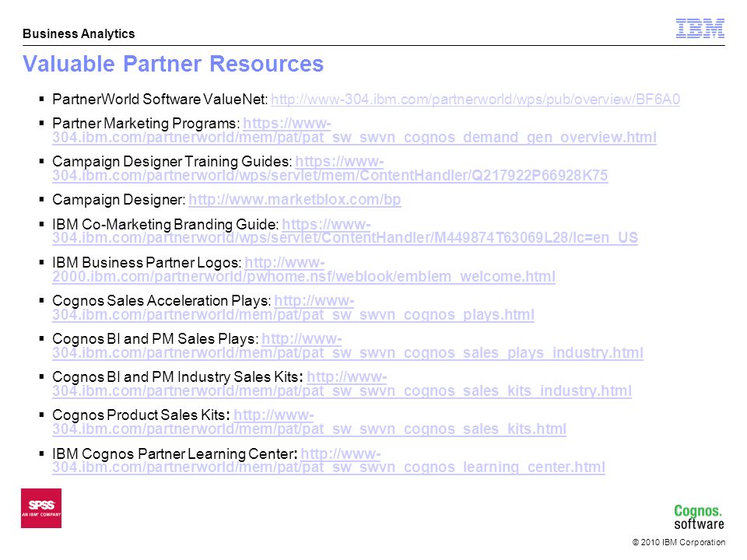Visit the www.marketblox.com/bp link

coord(294,199)
